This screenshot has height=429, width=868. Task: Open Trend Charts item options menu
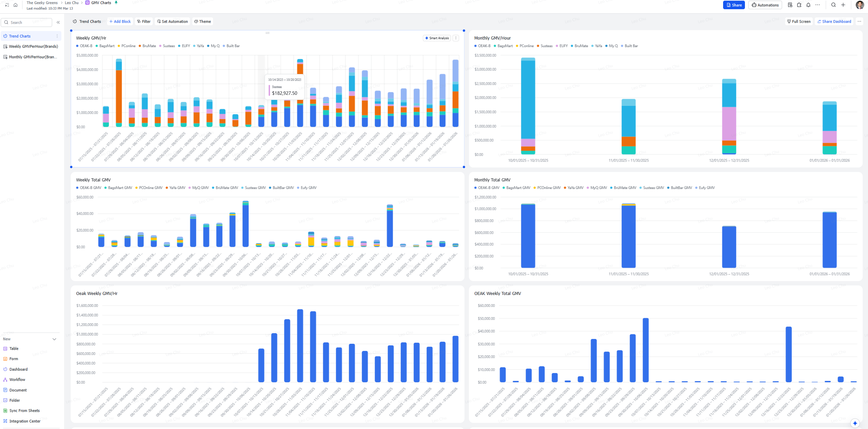[x=57, y=36]
